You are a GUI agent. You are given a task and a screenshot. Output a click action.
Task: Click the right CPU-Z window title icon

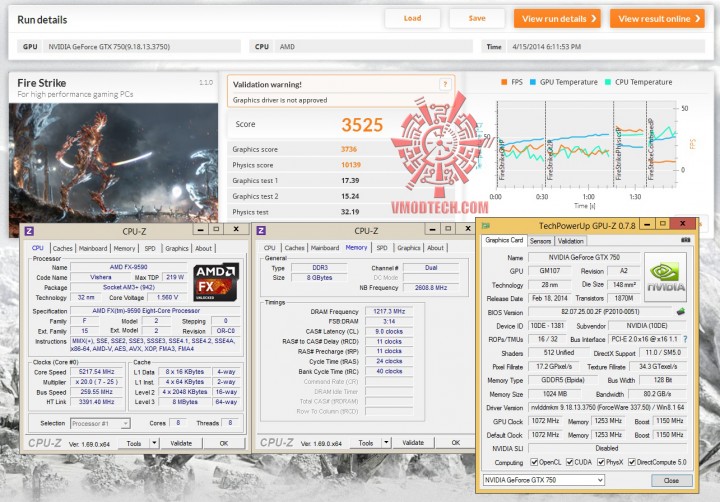tap(261, 230)
